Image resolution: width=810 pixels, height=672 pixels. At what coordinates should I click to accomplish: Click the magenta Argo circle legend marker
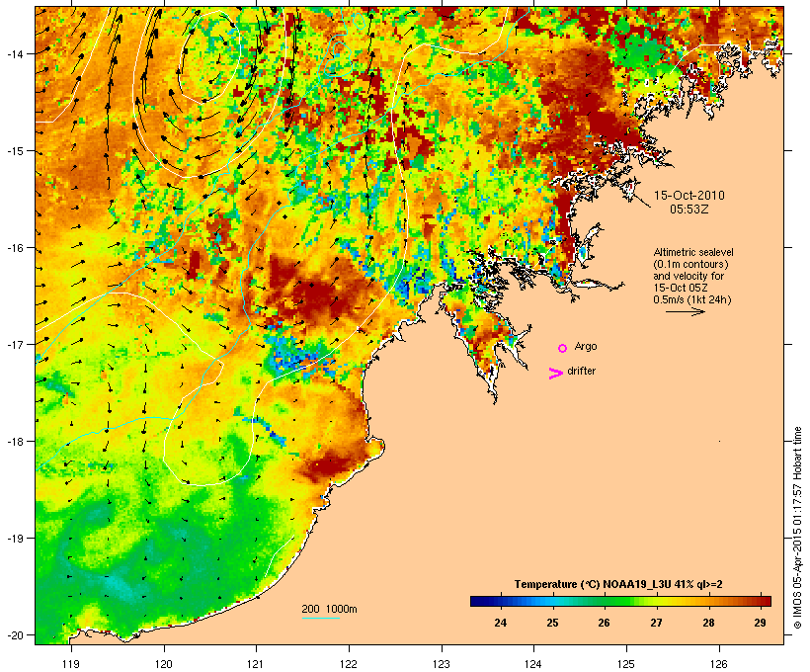[563, 349]
